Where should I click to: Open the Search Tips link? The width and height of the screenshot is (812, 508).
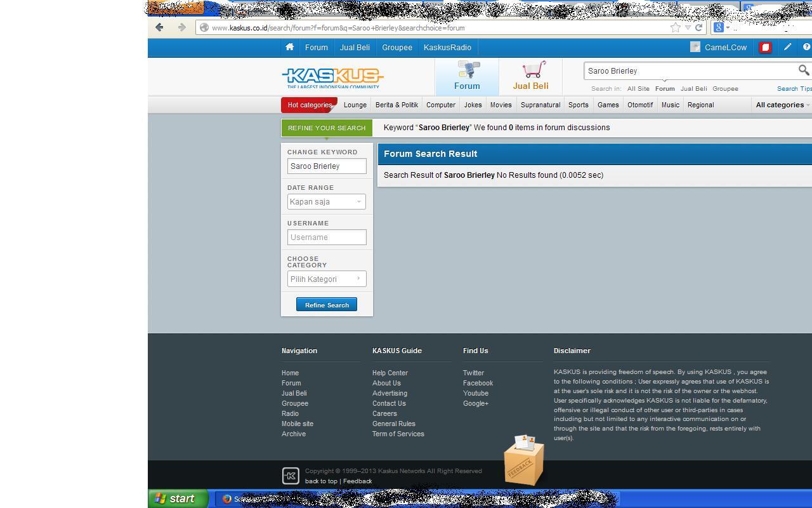pos(794,89)
